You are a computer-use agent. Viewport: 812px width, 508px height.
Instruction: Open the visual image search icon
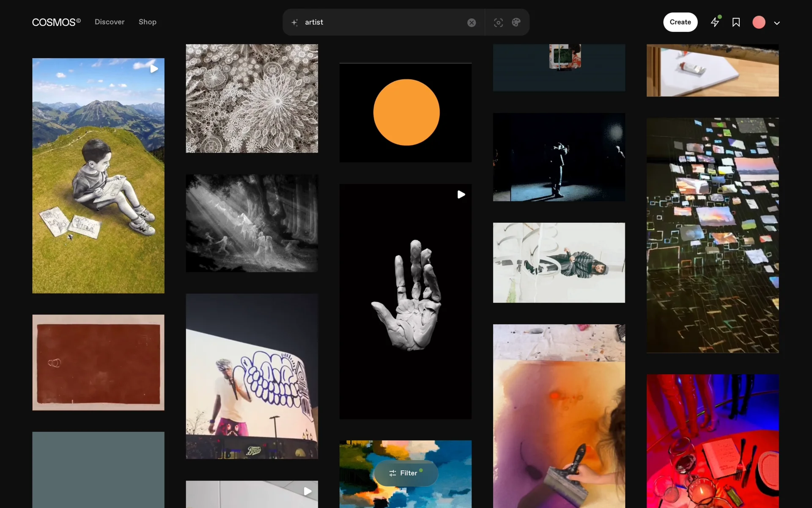498,22
